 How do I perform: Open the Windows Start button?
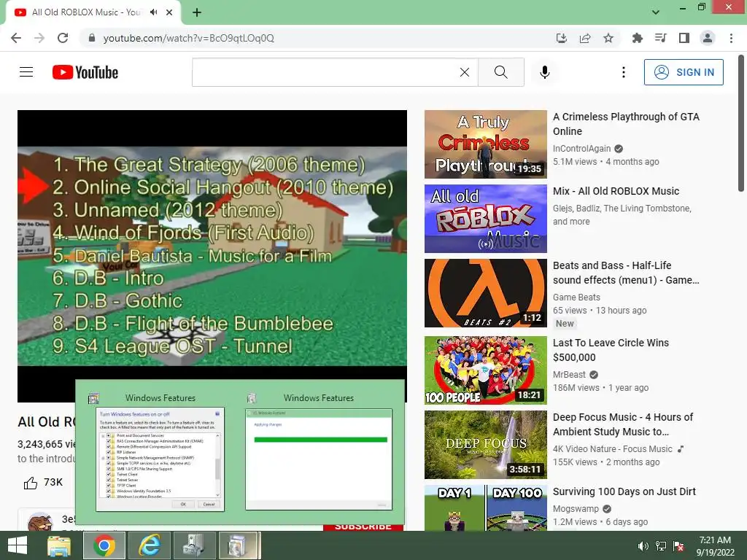(x=18, y=545)
